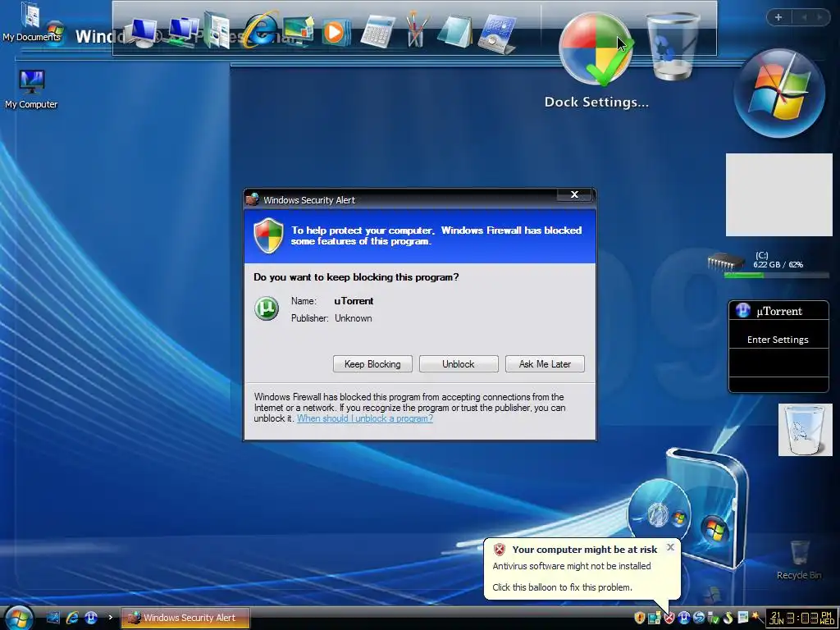Open the recycle bin in the dock
Image resolution: width=840 pixels, height=630 pixels.
pyautogui.click(x=673, y=46)
